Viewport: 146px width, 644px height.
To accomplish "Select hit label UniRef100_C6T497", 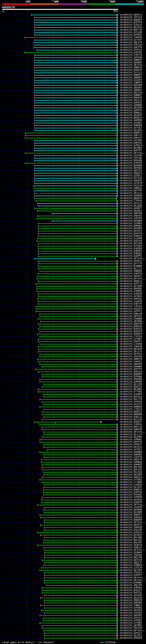I will (131, 40).
